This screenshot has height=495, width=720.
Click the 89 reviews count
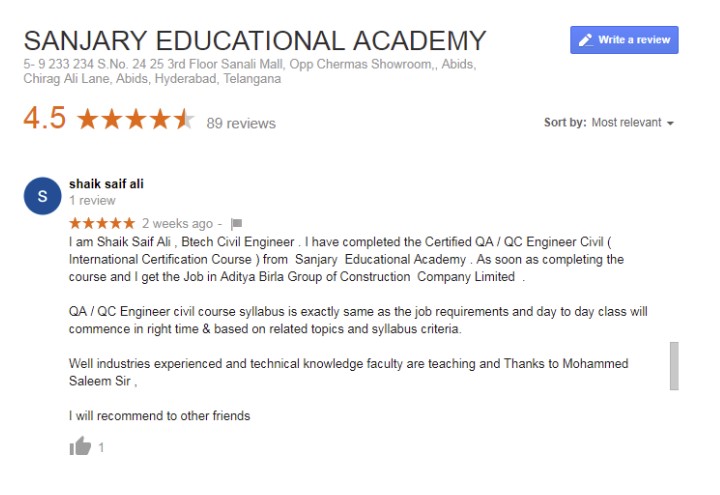241,124
